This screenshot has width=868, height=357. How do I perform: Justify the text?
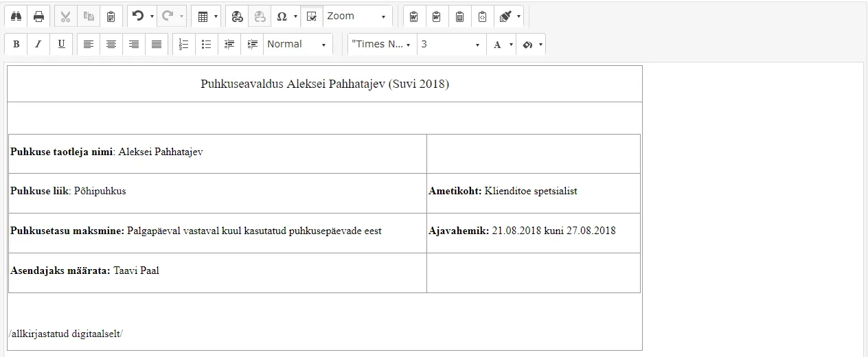[157, 44]
